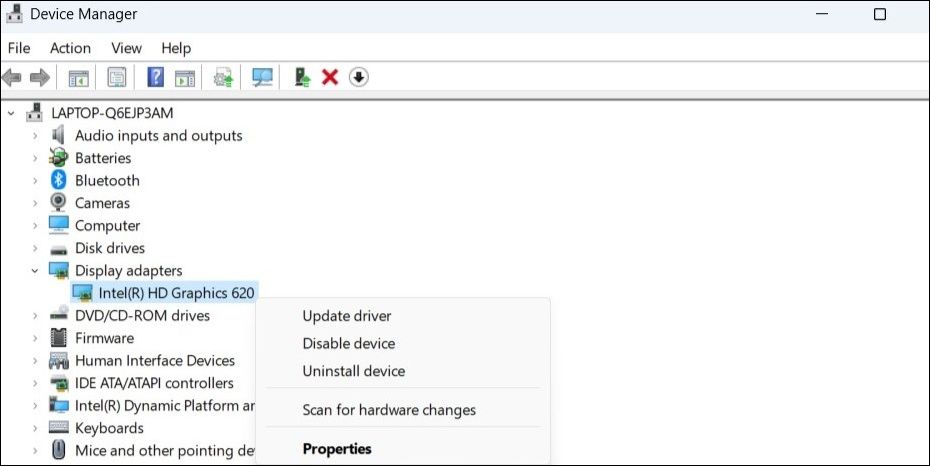The height and width of the screenshot is (466, 930).
Task: Click the Update device driver gear icon
Action: 224,78
